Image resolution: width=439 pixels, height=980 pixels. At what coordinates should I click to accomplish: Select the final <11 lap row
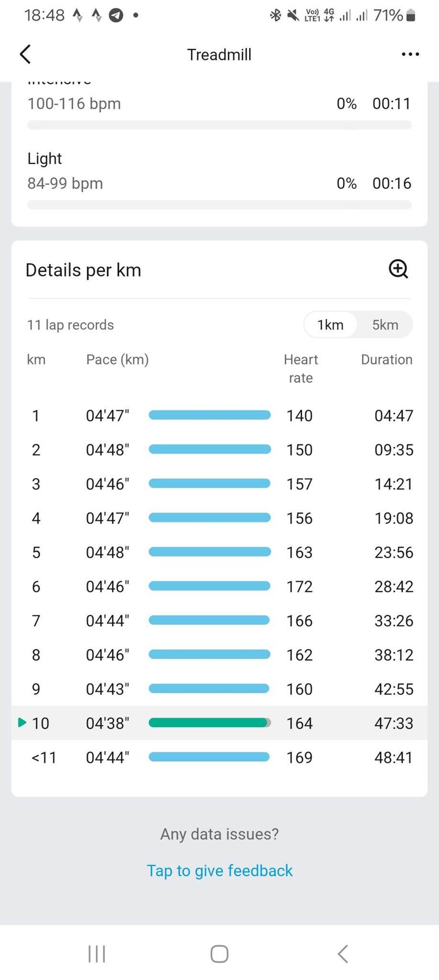coord(219,757)
